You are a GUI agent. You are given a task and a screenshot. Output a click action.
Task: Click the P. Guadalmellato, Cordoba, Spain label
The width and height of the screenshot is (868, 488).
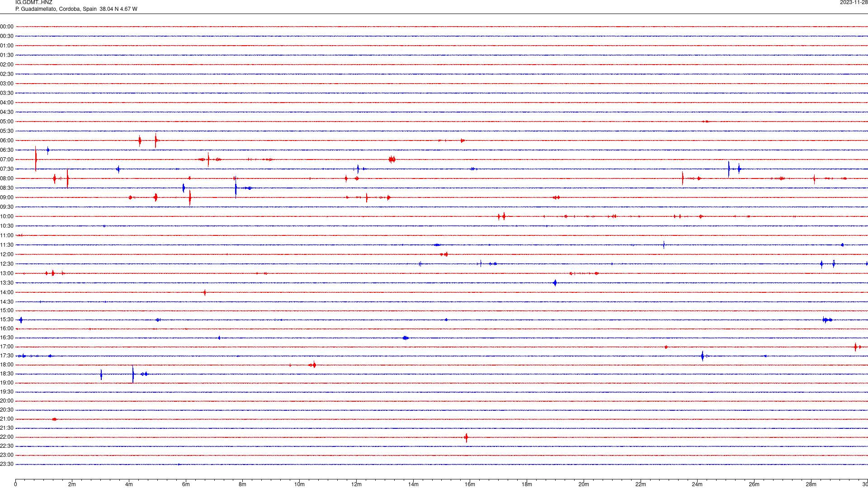(56, 9)
